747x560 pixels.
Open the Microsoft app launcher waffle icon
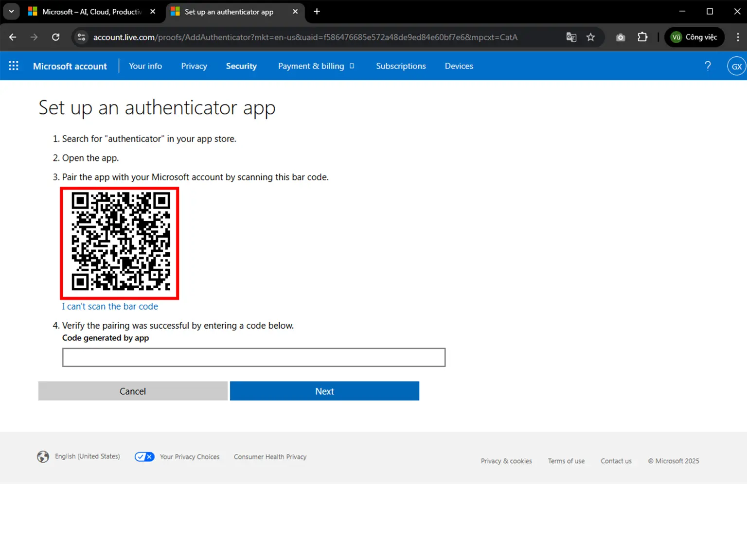click(x=13, y=66)
